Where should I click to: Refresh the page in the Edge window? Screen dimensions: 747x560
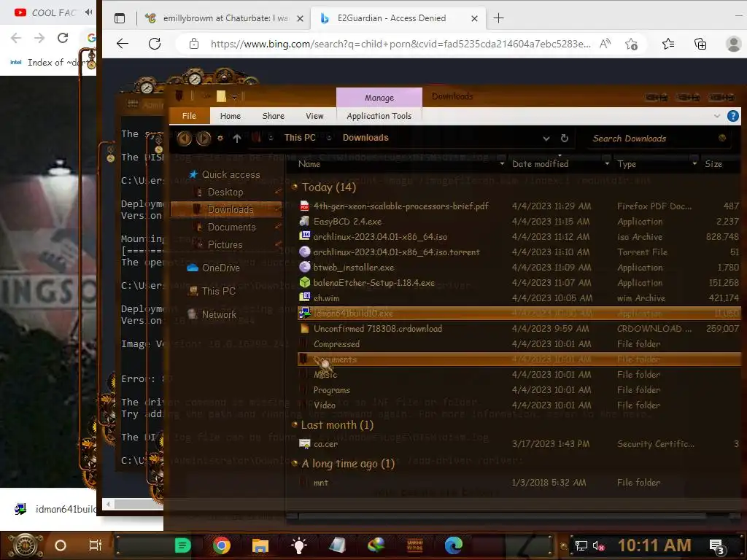pyautogui.click(x=155, y=44)
